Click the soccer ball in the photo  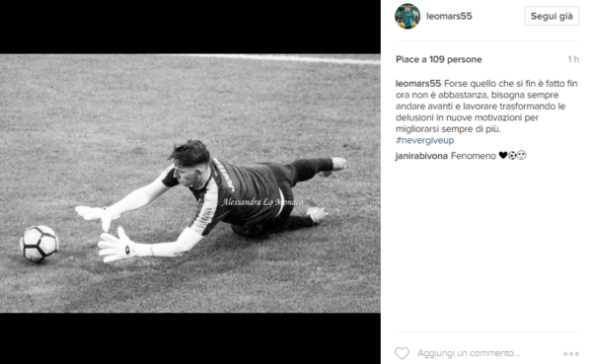coord(38,244)
